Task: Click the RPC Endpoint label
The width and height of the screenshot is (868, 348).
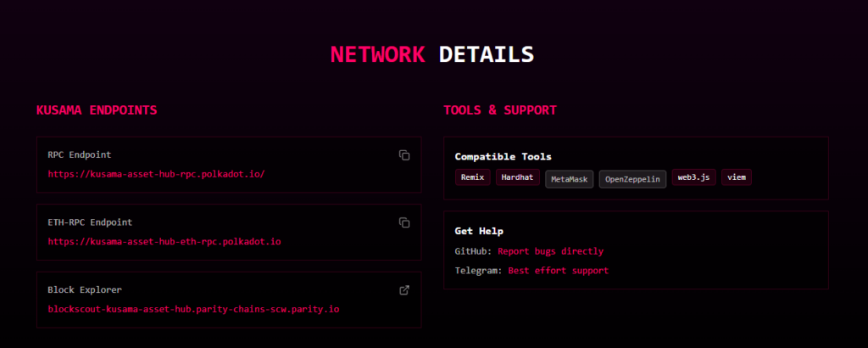Action: tap(79, 155)
